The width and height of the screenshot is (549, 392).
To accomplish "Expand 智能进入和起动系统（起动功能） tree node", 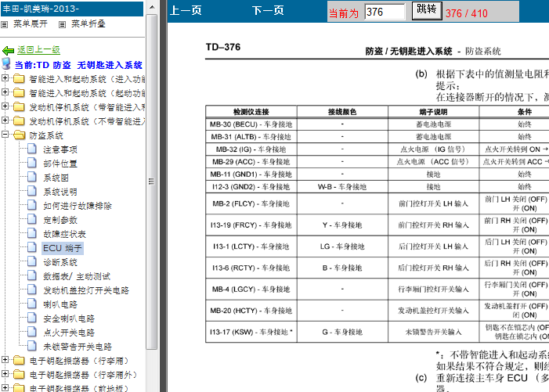I will (5, 92).
